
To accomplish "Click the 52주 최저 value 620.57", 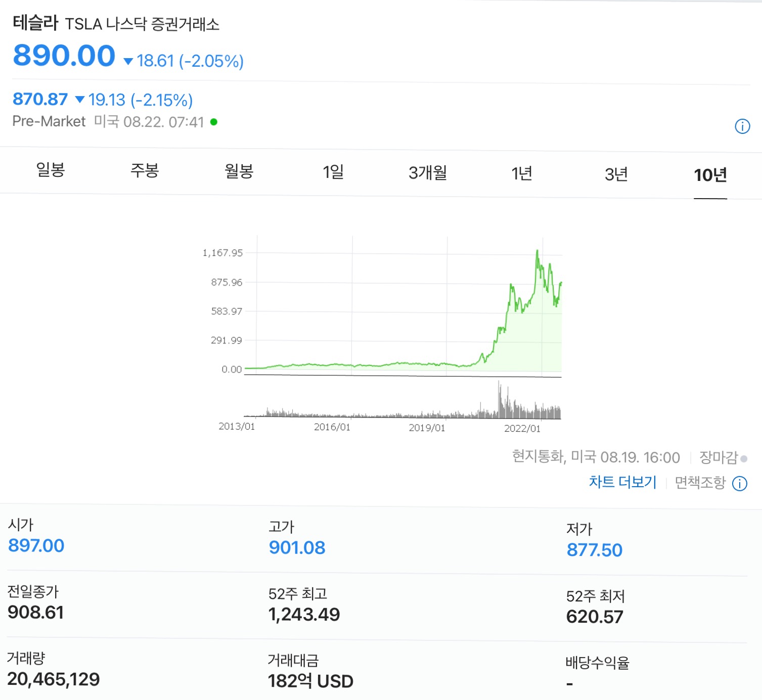I will (595, 617).
